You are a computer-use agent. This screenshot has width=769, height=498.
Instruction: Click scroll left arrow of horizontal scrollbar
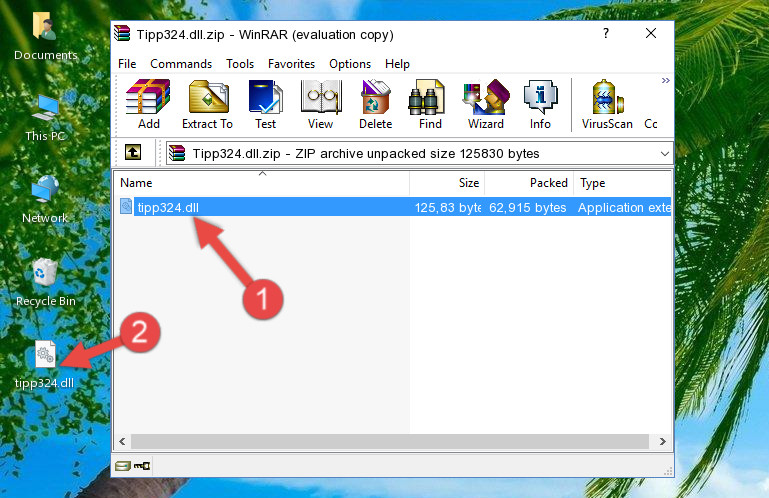coord(122,441)
